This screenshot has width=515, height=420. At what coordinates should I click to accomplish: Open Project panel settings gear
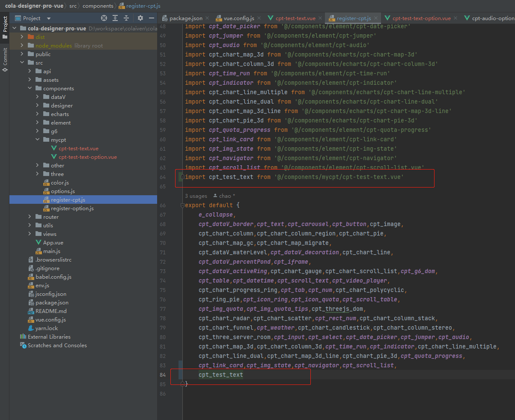pos(140,18)
